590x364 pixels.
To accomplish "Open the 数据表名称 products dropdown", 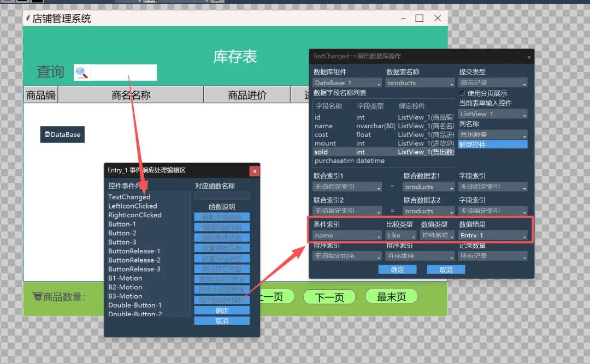I will point(420,83).
